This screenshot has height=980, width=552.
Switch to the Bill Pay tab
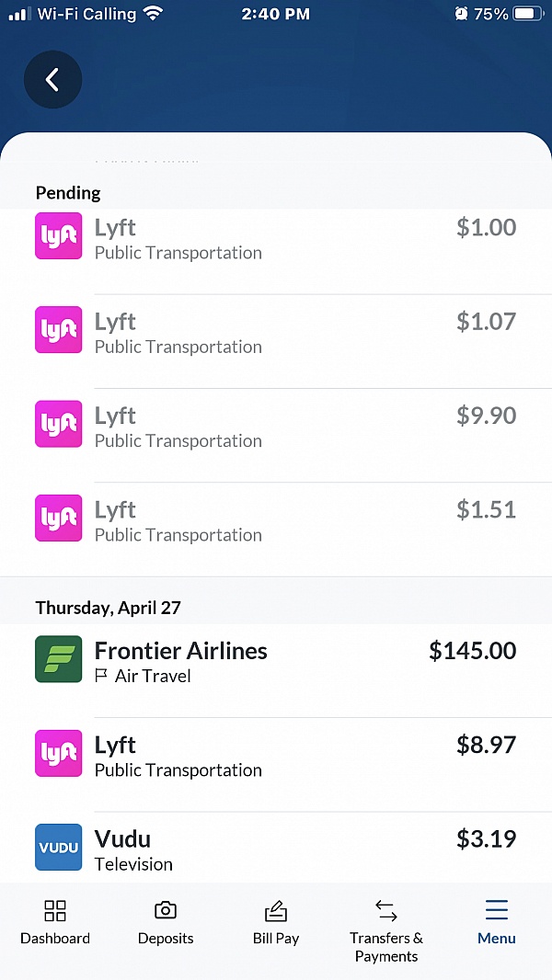pyautogui.click(x=276, y=922)
